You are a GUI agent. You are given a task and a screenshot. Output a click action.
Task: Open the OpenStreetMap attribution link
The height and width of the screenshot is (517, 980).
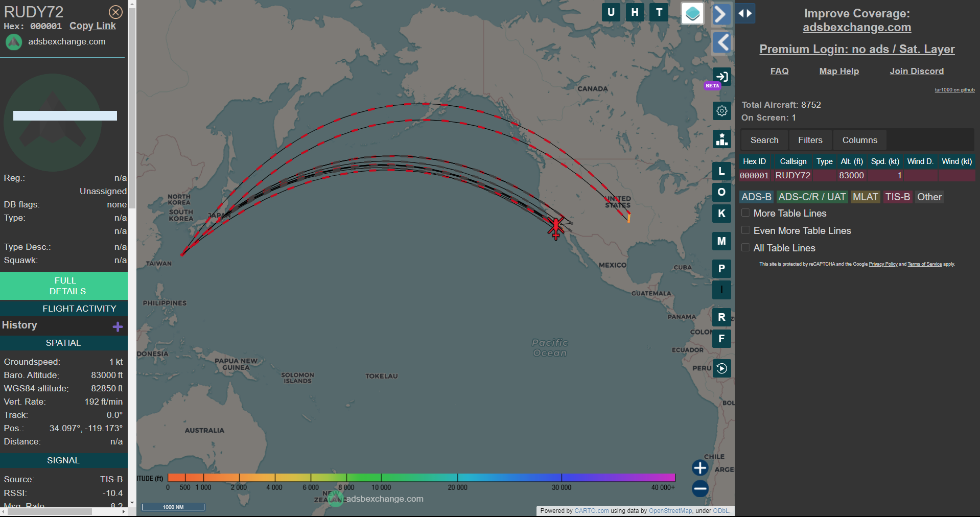point(670,511)
